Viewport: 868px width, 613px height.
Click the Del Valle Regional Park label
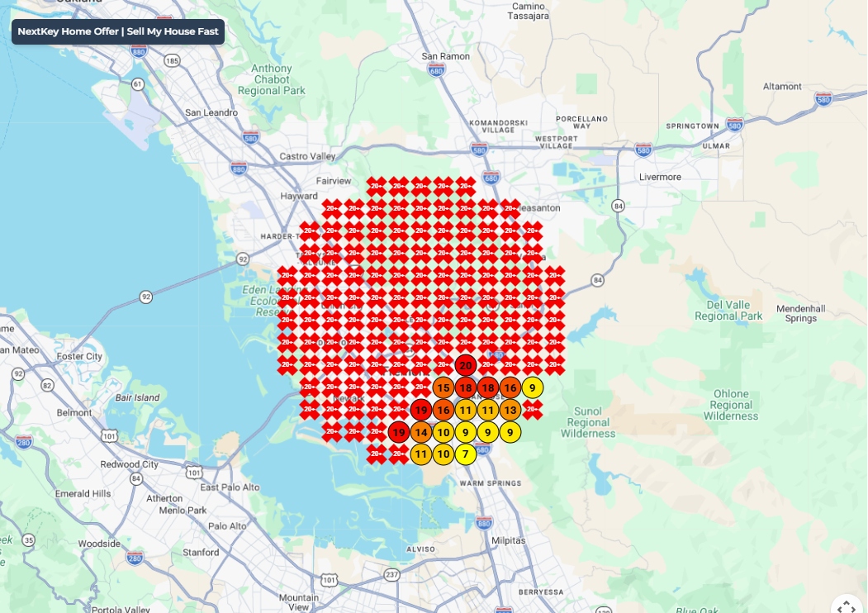[x=728, y=311]
